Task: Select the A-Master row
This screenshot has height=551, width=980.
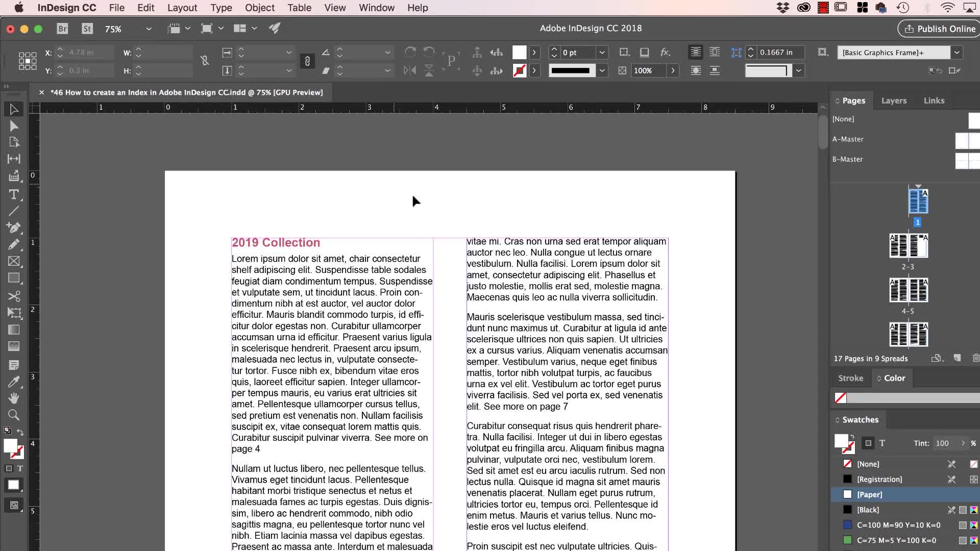Action: (905, 139)
